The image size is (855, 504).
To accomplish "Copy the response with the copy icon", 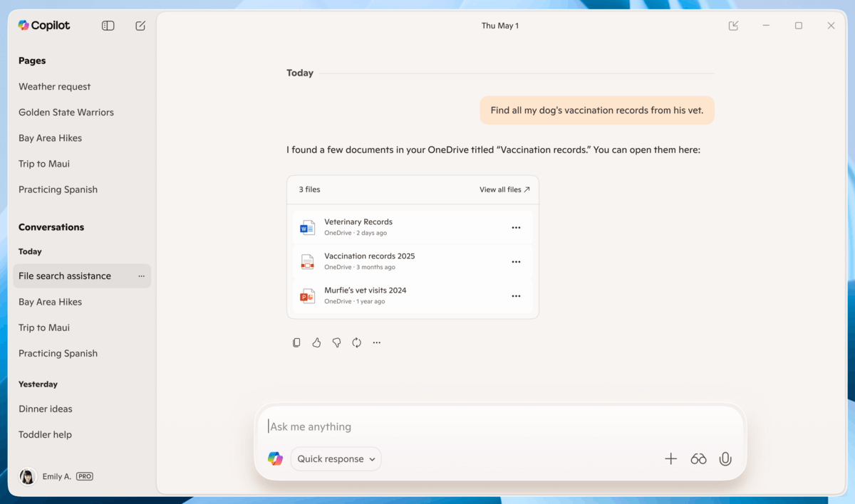I will coord(296,342).
